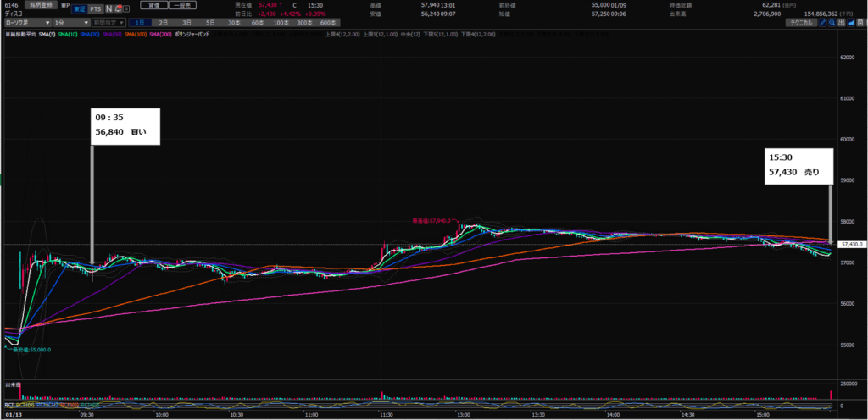Select the 5日 period tab

tap(209, 22)
